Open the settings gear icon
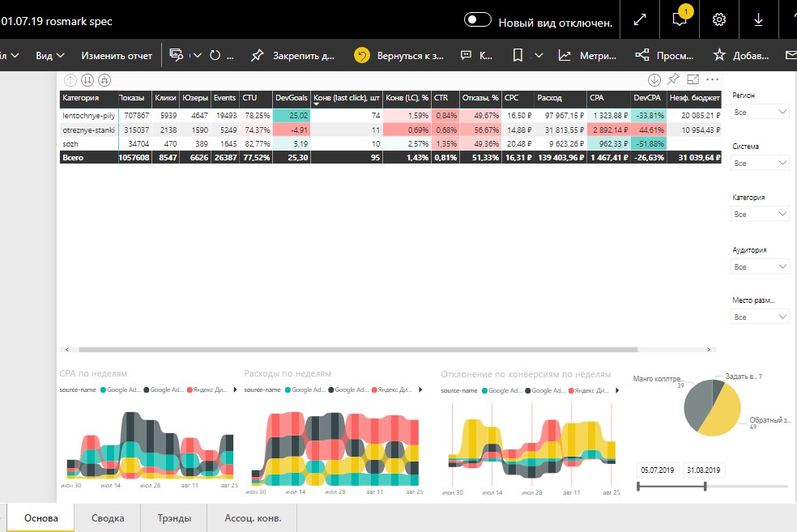 (718, 19)
